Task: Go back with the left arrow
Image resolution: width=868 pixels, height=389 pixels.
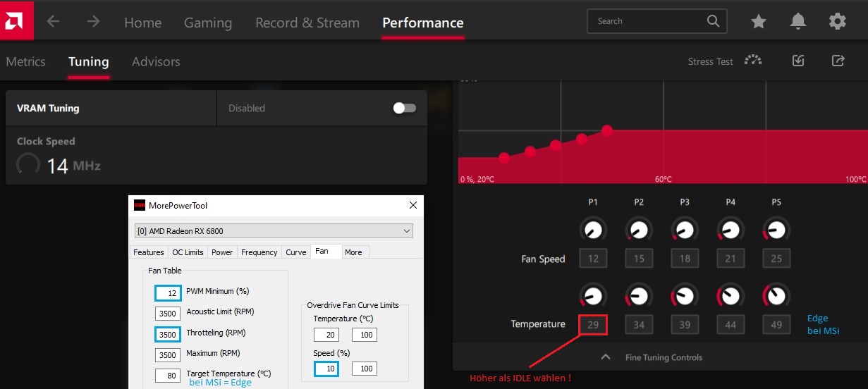Action: [54, 22]
